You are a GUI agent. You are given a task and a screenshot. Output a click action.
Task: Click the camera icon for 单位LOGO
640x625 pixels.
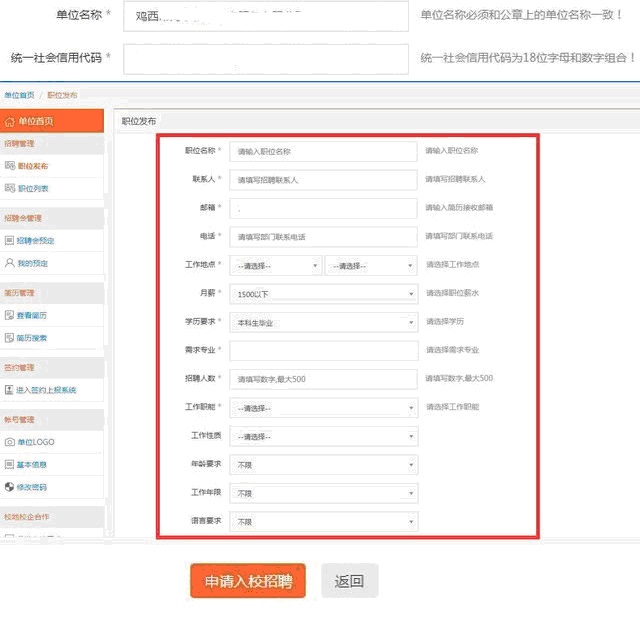pos(10,442)
